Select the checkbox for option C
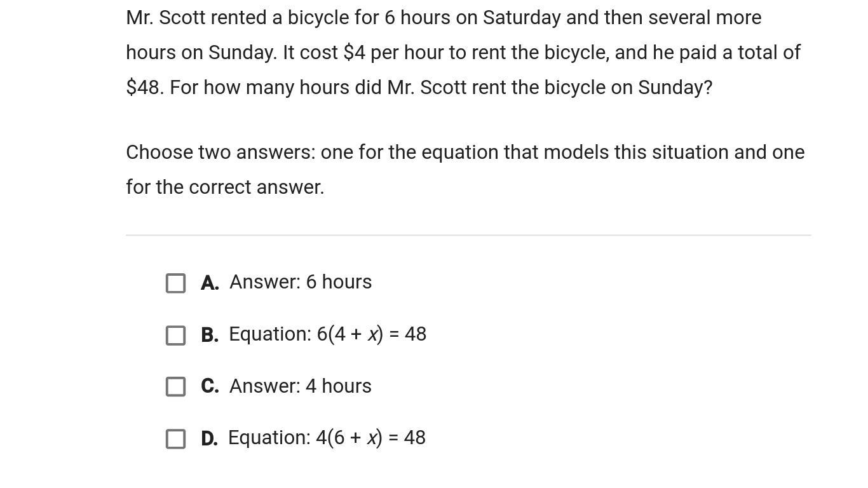This screenshot has width=868, height=488. 176,386
